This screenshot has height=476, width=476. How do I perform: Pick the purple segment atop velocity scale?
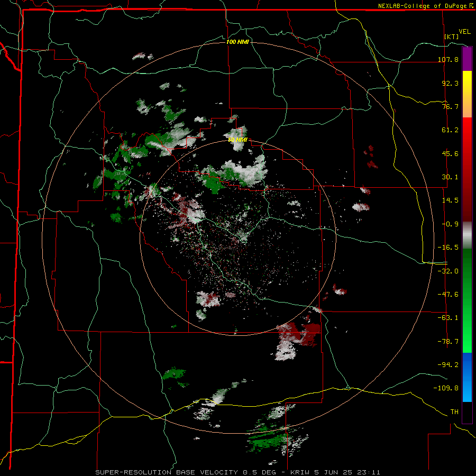tap(467, 59)
